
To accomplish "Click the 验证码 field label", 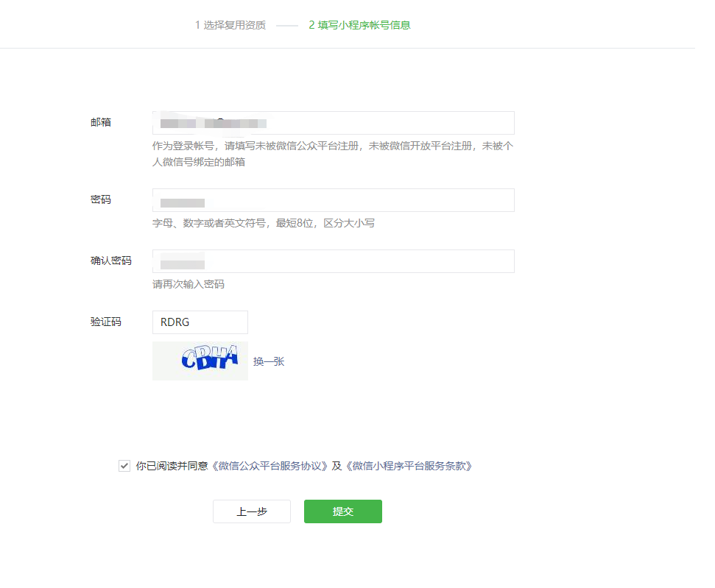I will point(106,322).
